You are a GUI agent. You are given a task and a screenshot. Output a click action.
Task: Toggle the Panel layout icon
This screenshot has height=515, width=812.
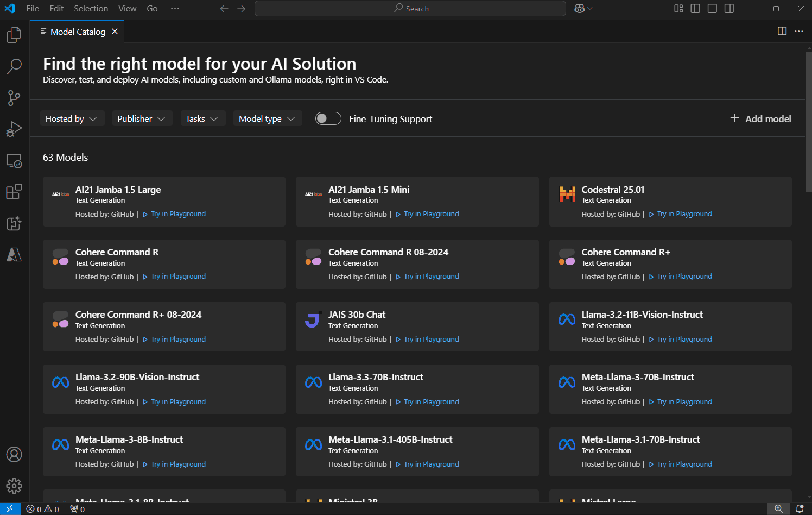[x=712, y=9]
